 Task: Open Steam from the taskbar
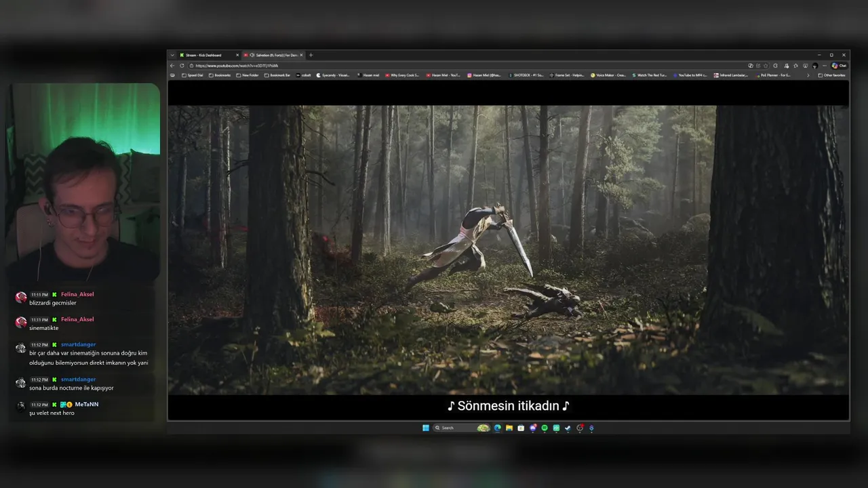click(x=568, y=428)
